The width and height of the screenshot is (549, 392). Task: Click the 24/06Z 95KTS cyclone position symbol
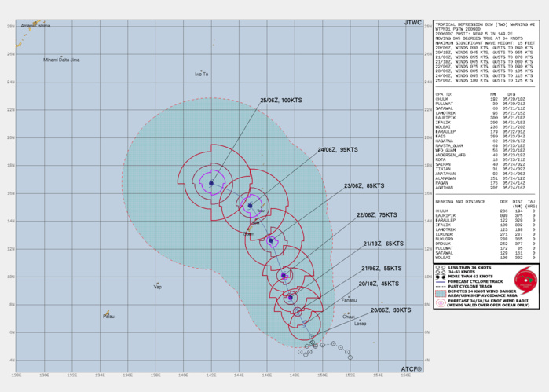click(x=250, y=206)
